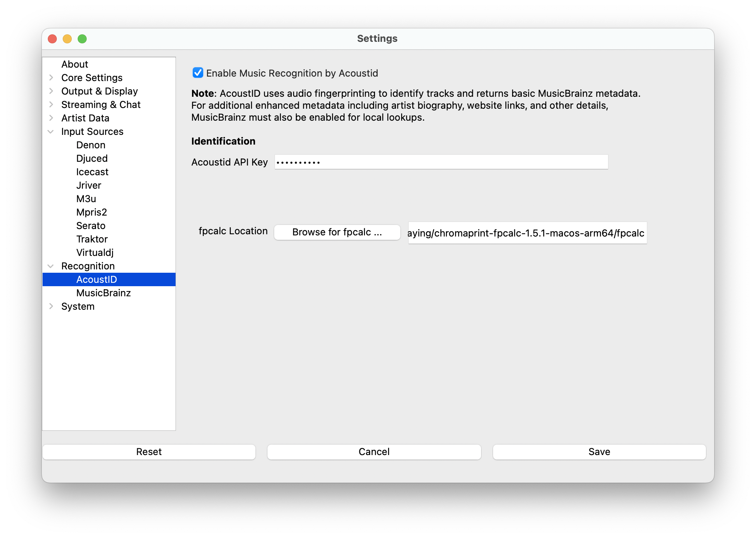The width and height of the screenshot is (756, 538).
Task: Expand the Output & Display section
Action: pos(51,91)
